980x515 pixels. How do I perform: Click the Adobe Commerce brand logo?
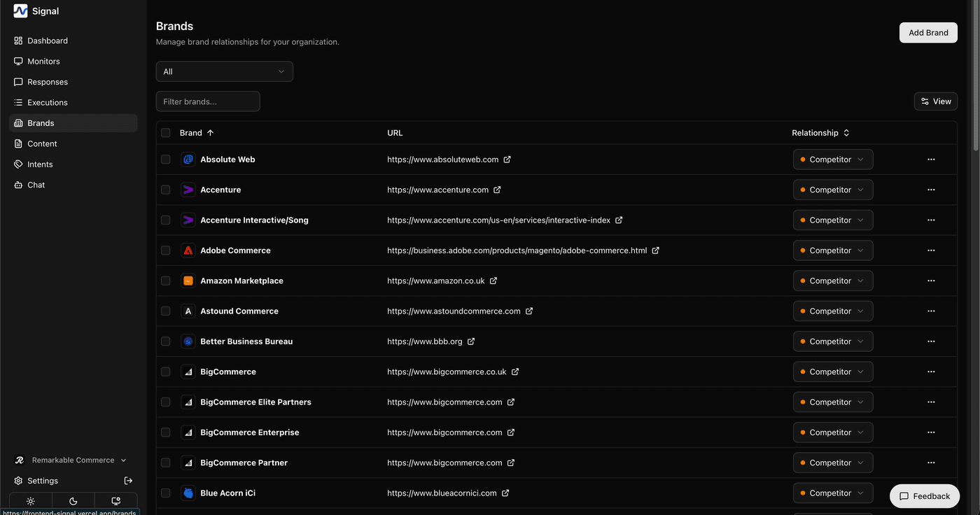[x=188, y=251]
